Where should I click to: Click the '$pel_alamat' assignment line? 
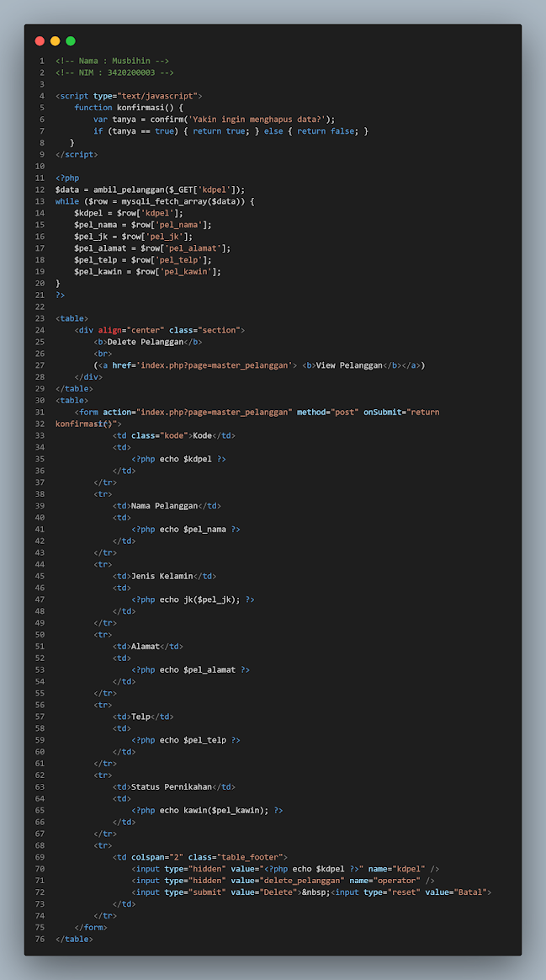pos(152,248)
